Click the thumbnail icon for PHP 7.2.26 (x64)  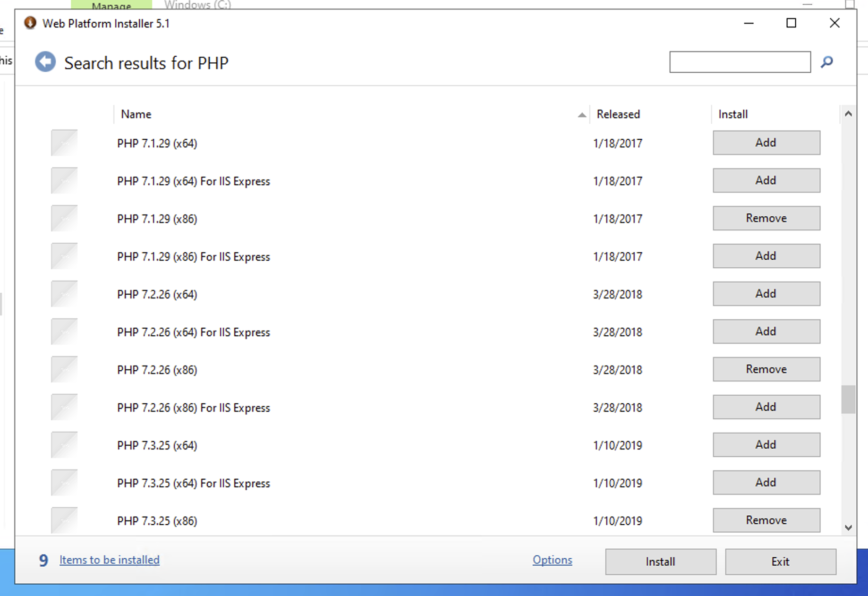[x=64, y=294]
